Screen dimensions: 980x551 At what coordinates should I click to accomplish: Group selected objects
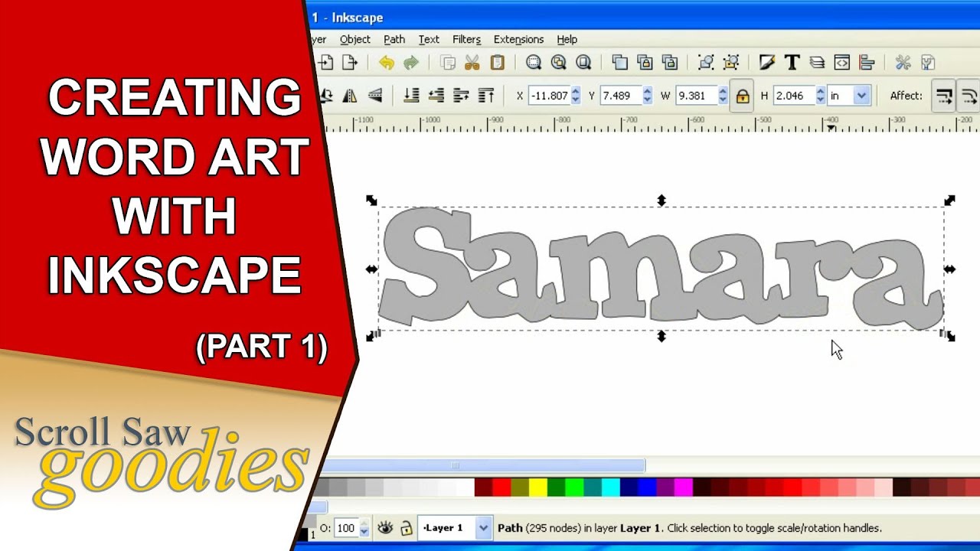point(706,63)
